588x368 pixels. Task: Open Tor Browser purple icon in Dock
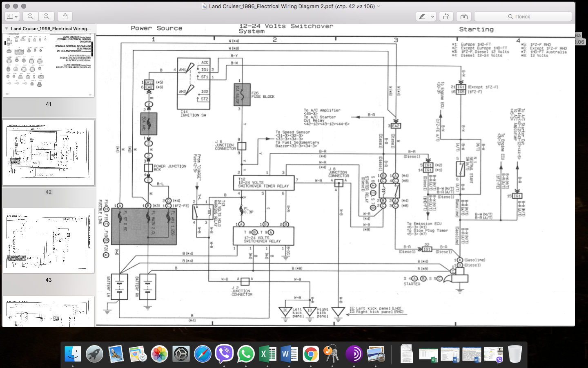(354, 354)
